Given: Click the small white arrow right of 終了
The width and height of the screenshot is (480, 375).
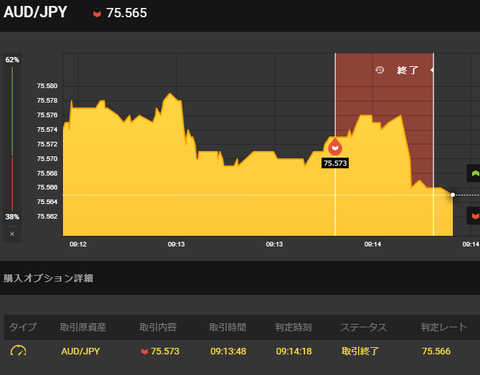Looking at the screenshot, I should point(432,70).
